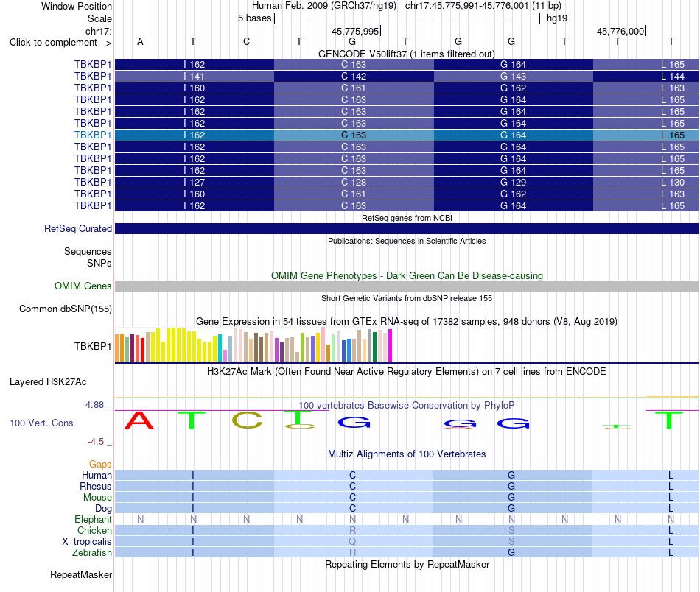The image size is (700, 592).
Task: Open the H3K27Ac Mark track title
Action: pyautogui.click(x=407, y=372)
